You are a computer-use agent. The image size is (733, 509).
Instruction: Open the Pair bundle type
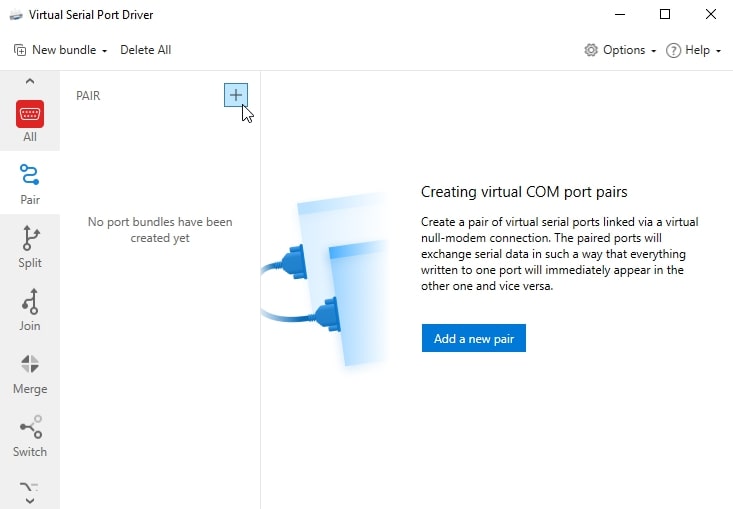30,184
